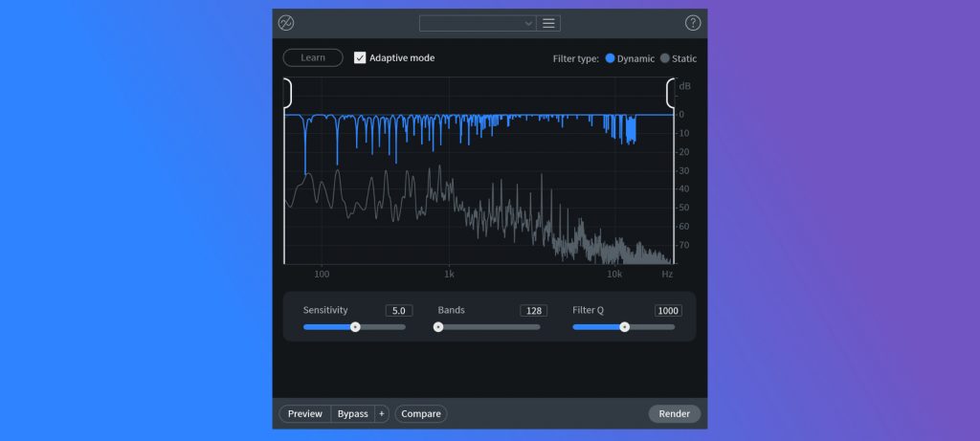Click the -70 dB scale label

[x=683, y=245]
